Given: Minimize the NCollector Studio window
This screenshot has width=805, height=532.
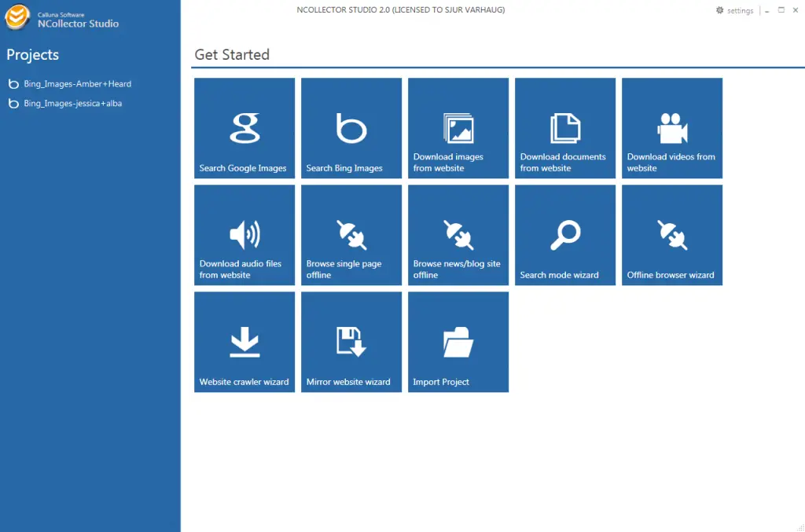Looking at the screenshot, I should click(766, 11).
